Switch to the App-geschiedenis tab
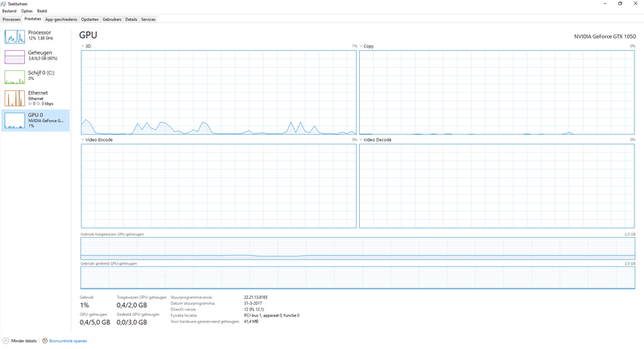Screen dimensions: 644x349 pos(61,19)
